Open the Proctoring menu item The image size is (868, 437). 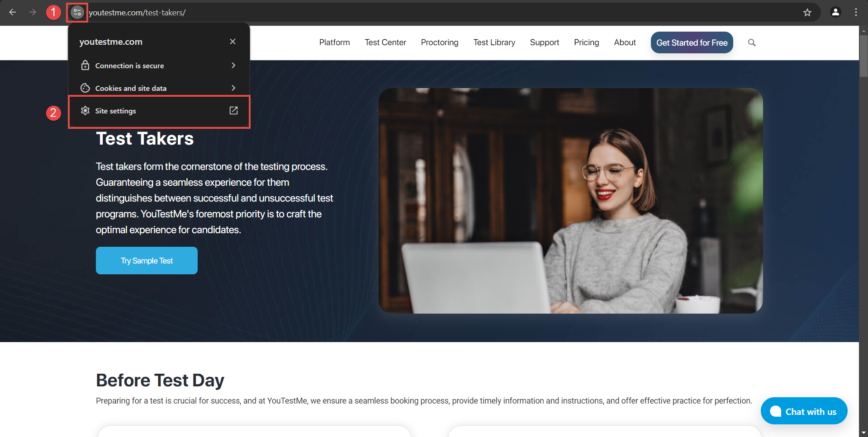click(x=440, y=42)
